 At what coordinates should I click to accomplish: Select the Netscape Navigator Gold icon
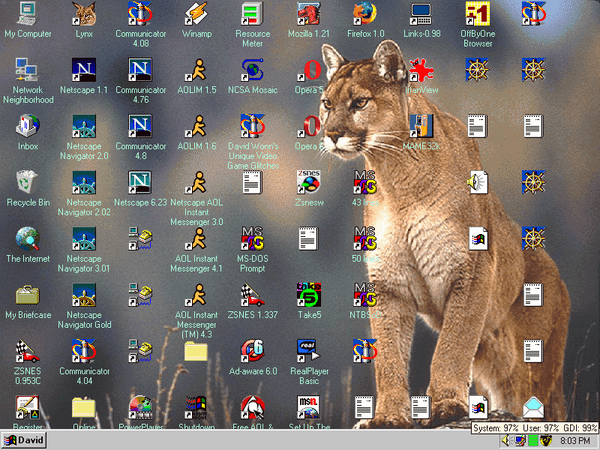coord(84,295)
